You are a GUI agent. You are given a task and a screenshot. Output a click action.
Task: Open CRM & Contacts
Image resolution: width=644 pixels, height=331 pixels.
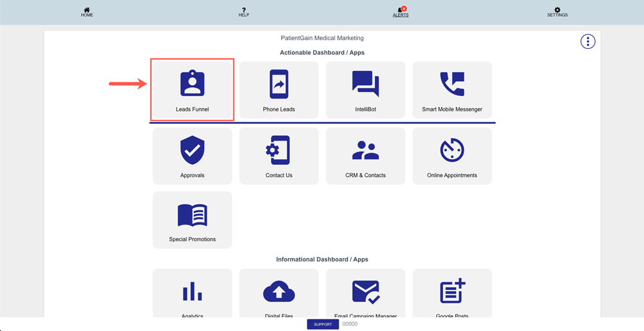pos(366,156)
